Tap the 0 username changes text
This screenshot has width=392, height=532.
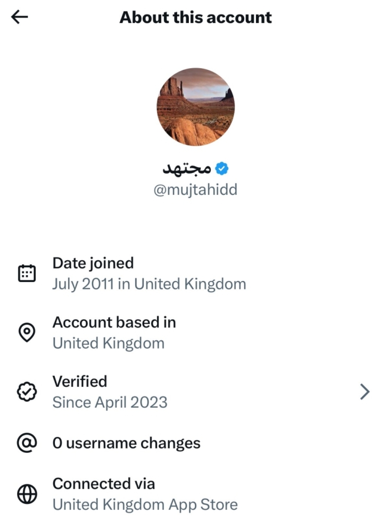[x=126, y=443]
